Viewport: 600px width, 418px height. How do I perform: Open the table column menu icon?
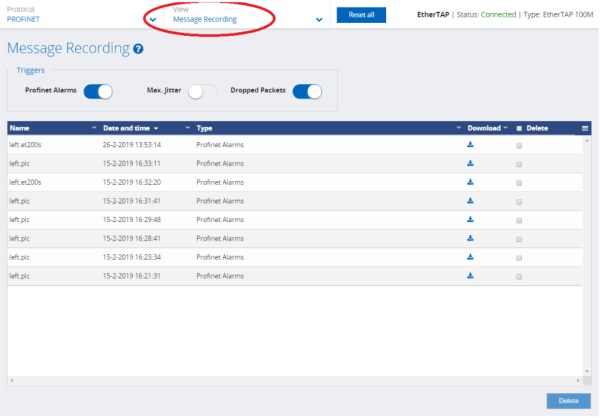coord(585,129)
